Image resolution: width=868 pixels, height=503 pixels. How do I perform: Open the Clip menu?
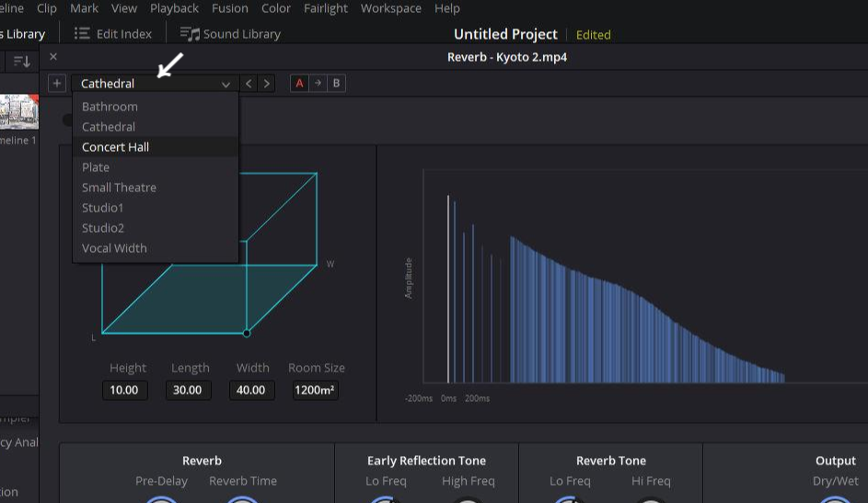click(47, 8)
